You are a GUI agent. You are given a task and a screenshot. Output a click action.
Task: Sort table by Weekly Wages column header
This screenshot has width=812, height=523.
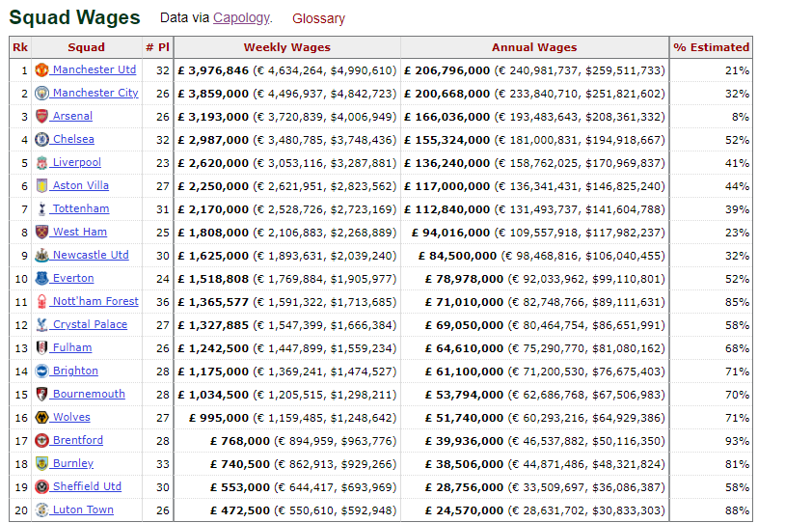pos(286,47)
